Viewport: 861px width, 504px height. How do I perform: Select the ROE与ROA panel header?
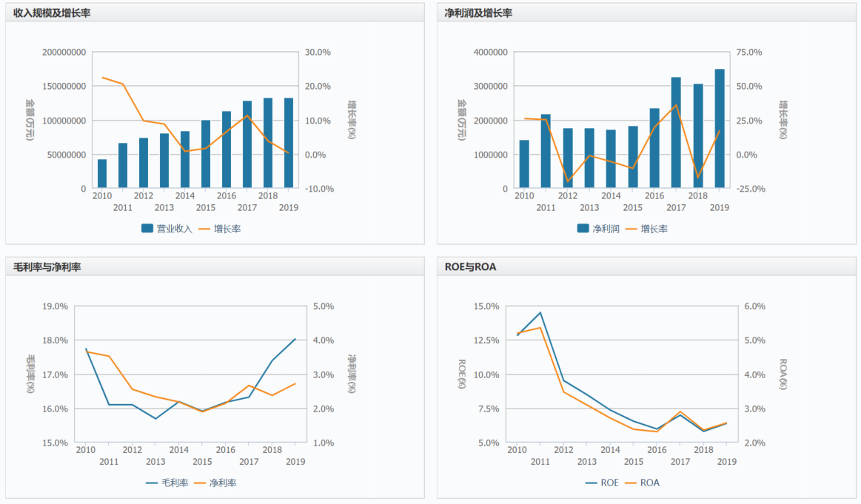tap(470, 267)
